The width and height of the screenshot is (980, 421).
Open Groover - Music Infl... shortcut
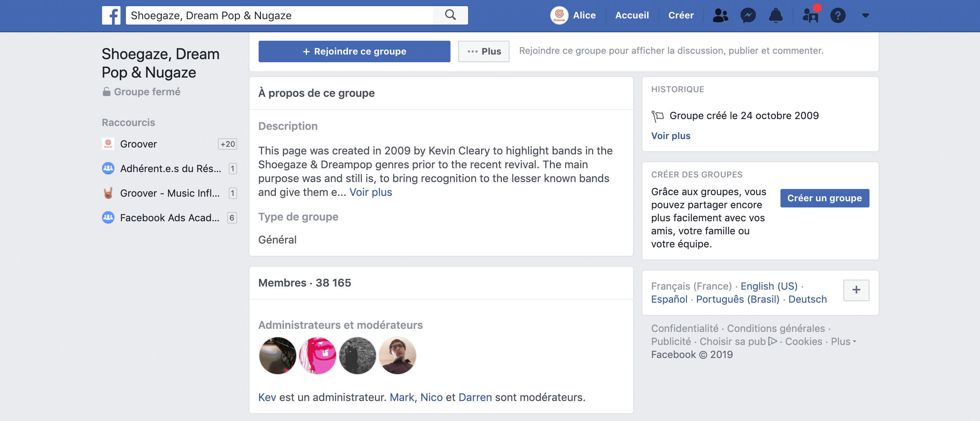tap(170, 193)
